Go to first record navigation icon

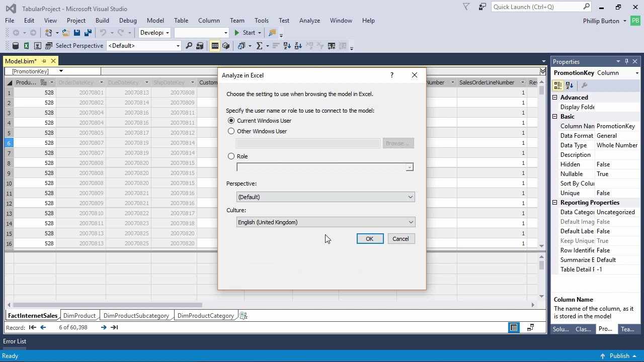32,327
